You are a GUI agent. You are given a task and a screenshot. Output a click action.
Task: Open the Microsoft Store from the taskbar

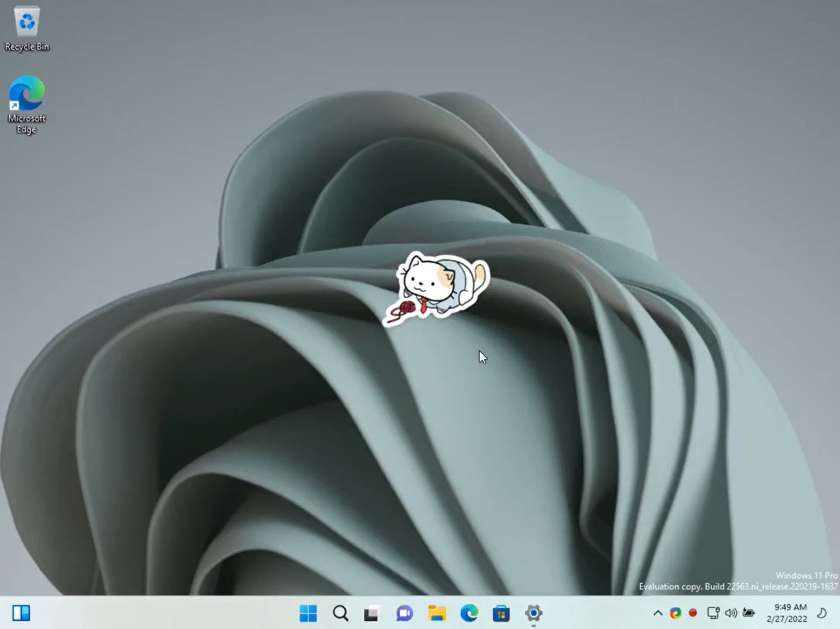click(501, 613)
